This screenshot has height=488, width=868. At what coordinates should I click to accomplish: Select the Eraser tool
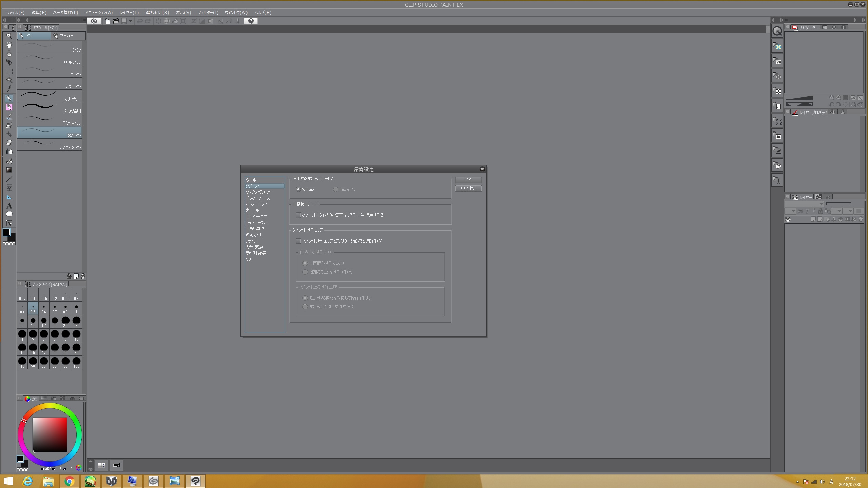pos(9,143)
